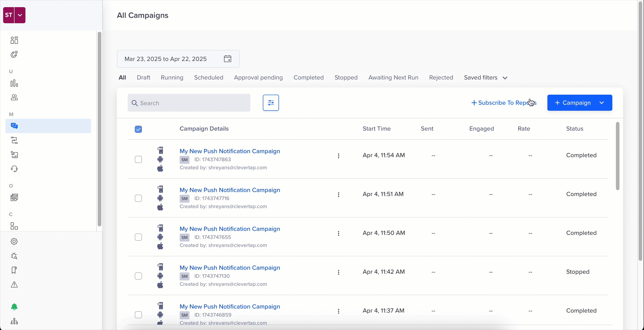Click the Status column header

[x=575, y=129]
